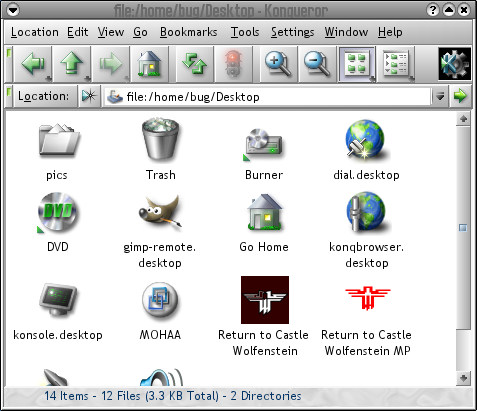Open the Home folder from the toolbar

149,64
